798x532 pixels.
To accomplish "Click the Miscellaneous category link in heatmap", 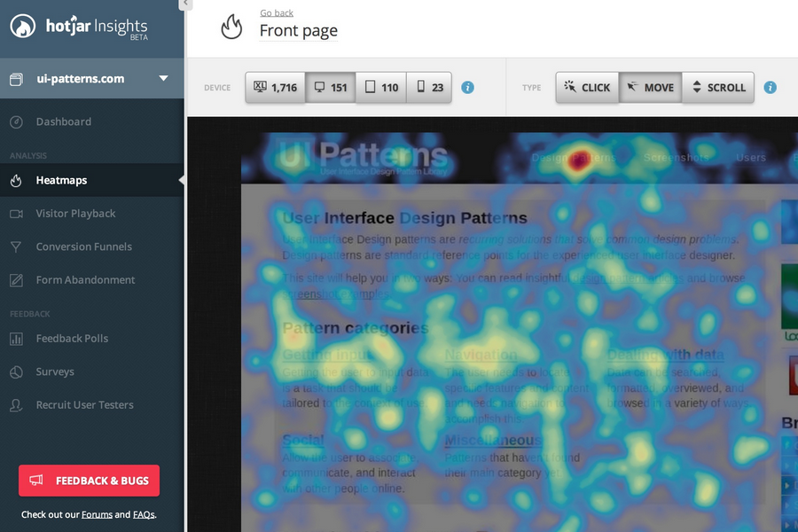I will point(493,441).
